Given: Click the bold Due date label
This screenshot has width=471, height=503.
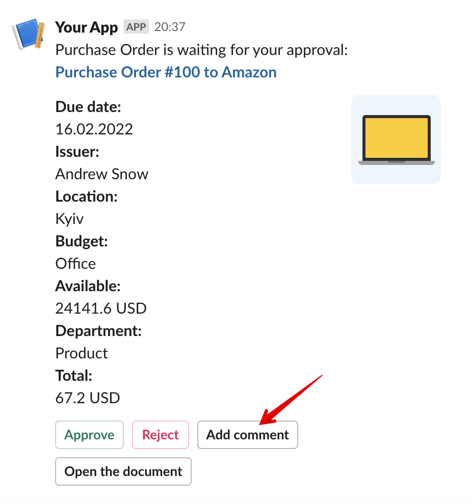Looking at the screenshot, I should 88,107.
